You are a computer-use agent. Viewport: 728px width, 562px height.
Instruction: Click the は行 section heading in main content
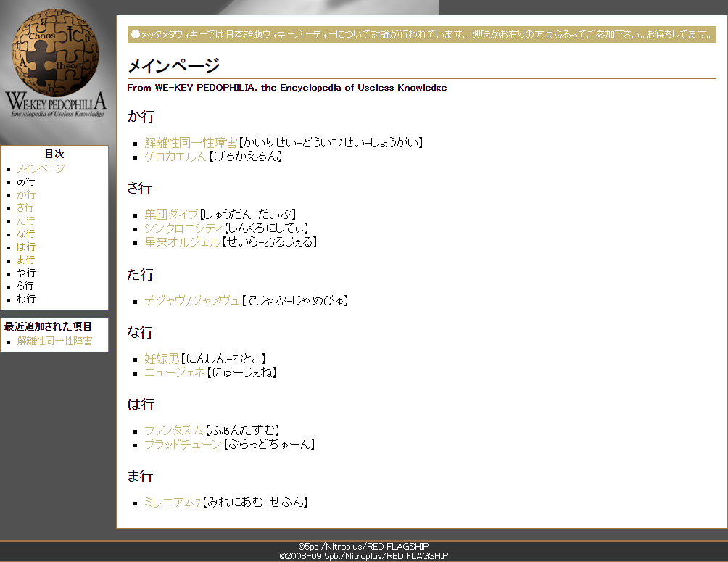141,404
